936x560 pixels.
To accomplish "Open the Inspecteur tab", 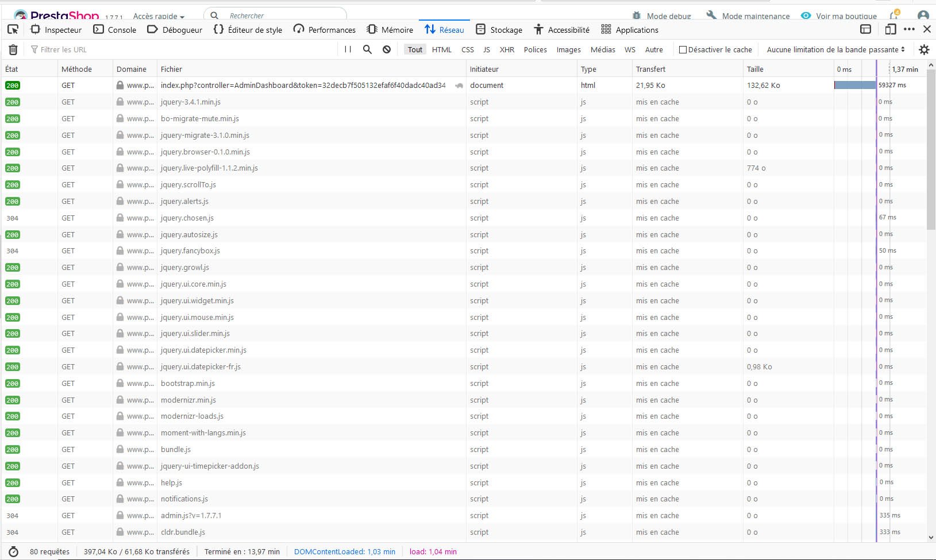I will point(56,30).
